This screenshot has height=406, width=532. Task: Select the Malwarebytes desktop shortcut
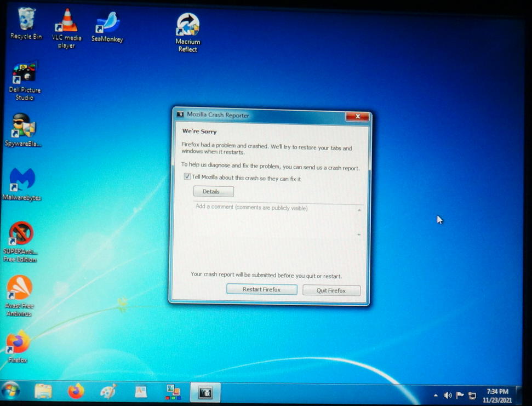(22, 184)
